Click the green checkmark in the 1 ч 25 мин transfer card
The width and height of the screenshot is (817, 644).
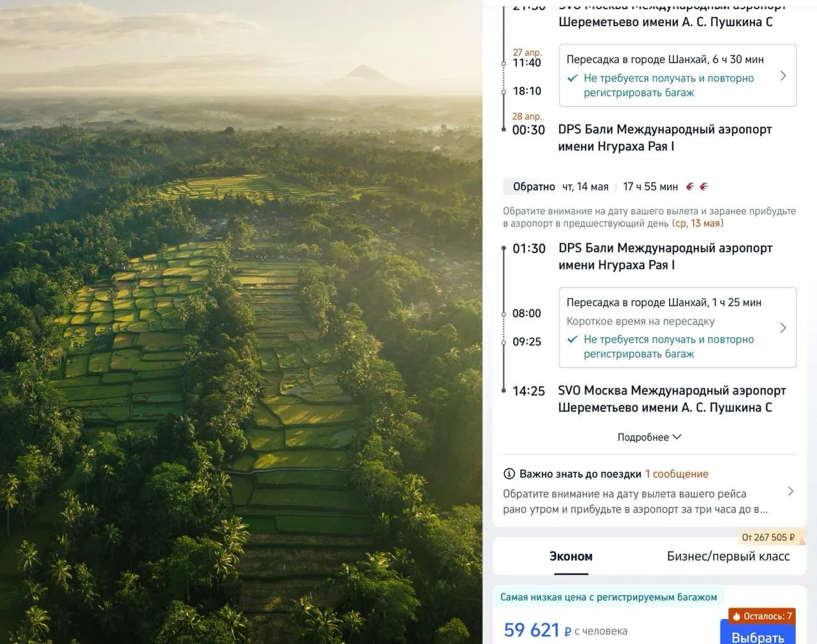tap(573, 340)
